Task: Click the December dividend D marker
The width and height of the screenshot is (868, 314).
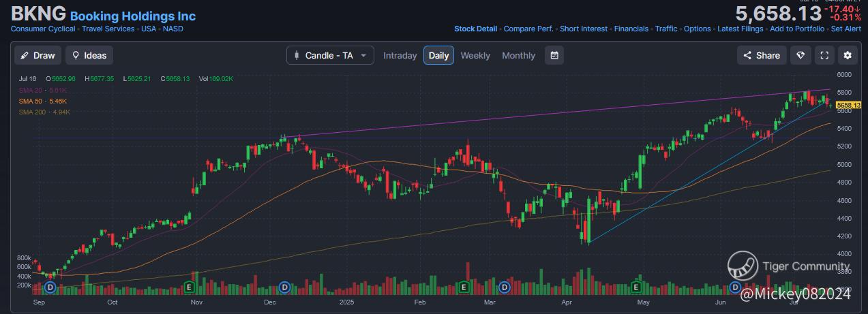Action: (x=285, y=287)
